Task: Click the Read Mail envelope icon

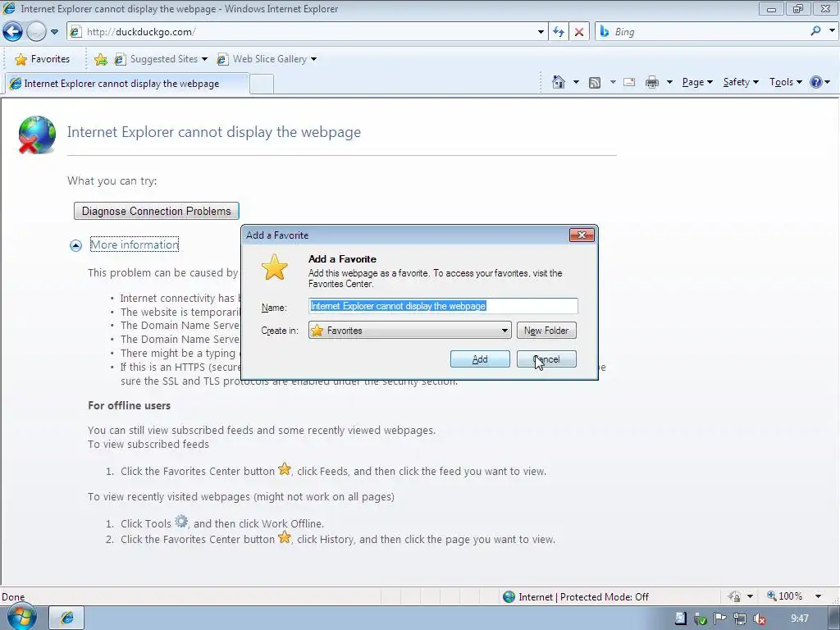Action: coord(629,82)
